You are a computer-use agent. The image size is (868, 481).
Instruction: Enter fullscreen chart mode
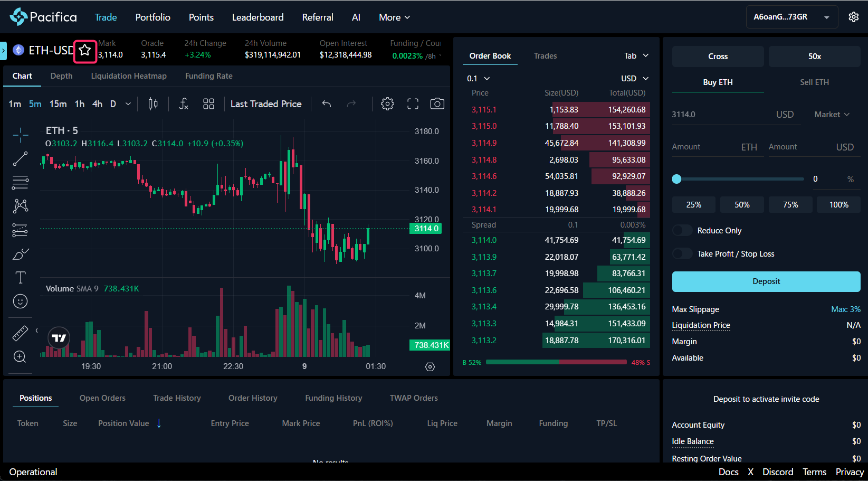click(x=413, y=104)
